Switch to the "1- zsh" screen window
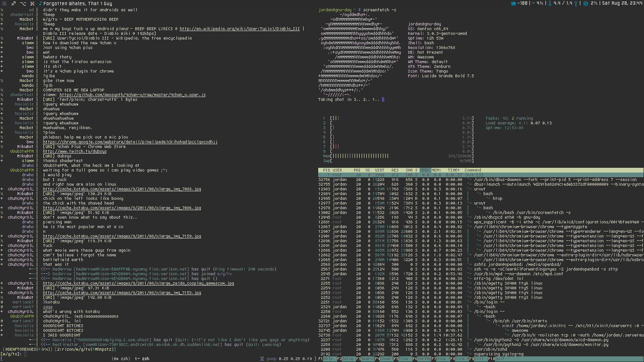The image size is (644, 362). point(142,359)
